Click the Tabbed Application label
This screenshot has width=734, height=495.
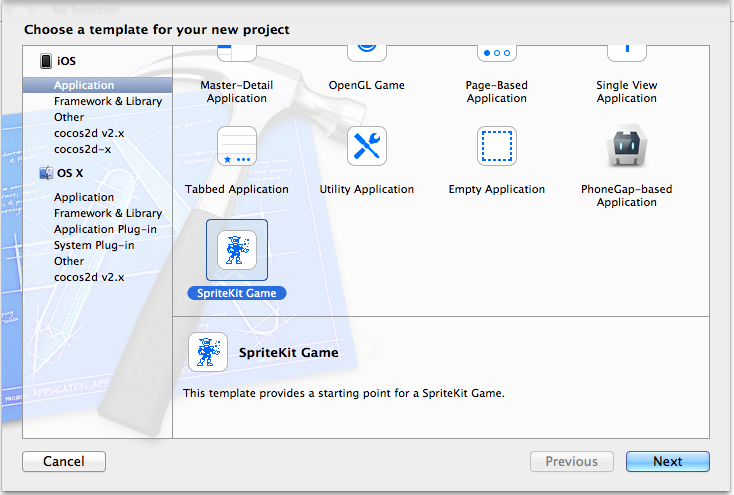(x=237, y=189)
